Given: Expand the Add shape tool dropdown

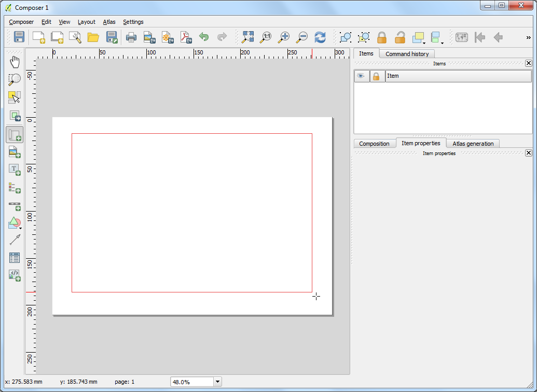Looking at the screenshot, I should [20, 228].
